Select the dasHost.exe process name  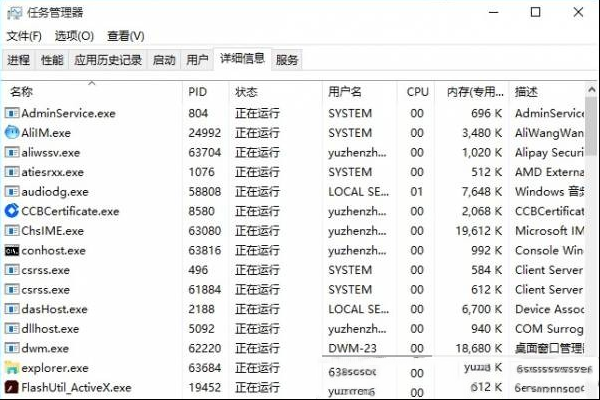(x=54, y=309)
